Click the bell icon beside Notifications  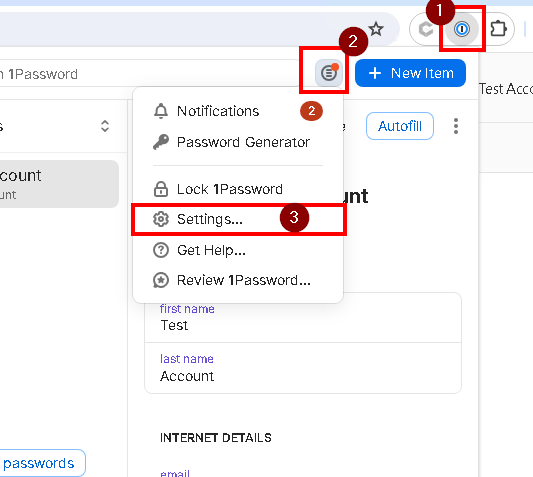[161, 111]
